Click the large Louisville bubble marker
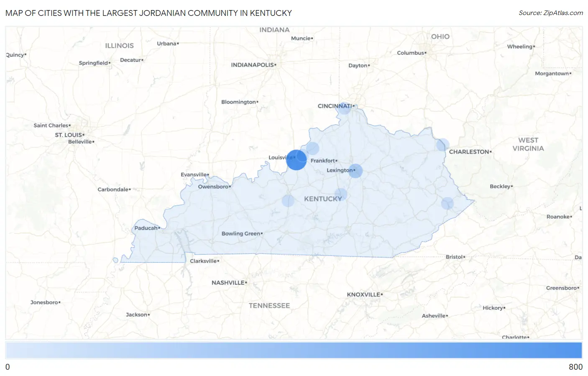This screenshot has width=588, height=376. (297, 160)
